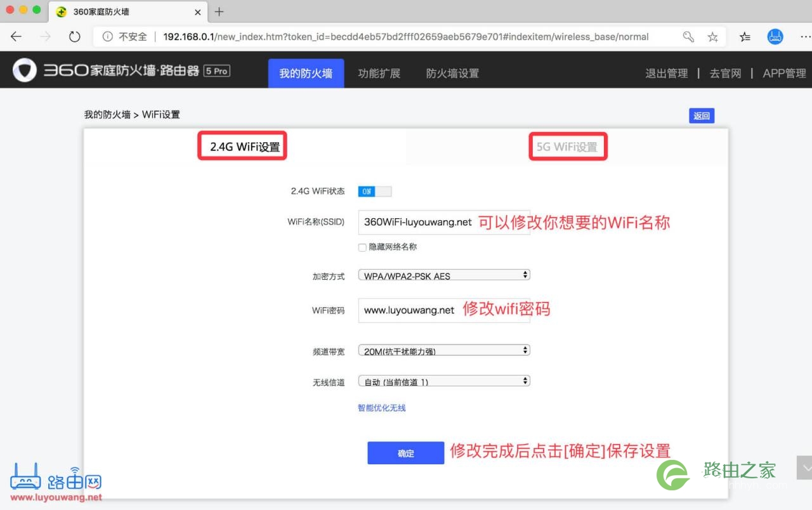The image size is (812, 510).
Task: Select the 我的防火墙 tab
Action: point(306,73)
